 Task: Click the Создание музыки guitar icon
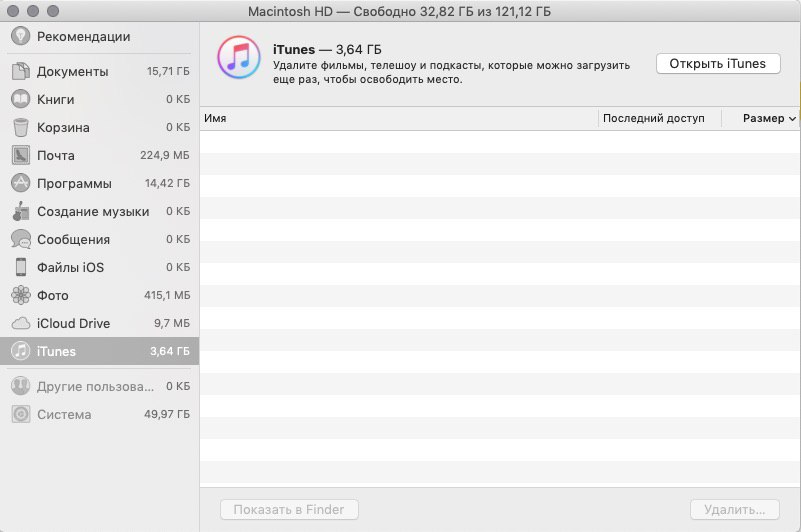[20, 211]
